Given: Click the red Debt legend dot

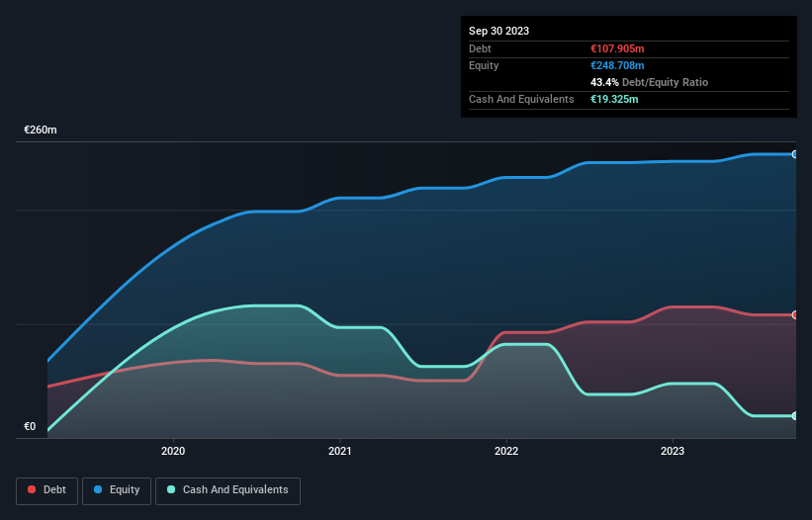Looking at the screenshot, I should tap(32, 489).
